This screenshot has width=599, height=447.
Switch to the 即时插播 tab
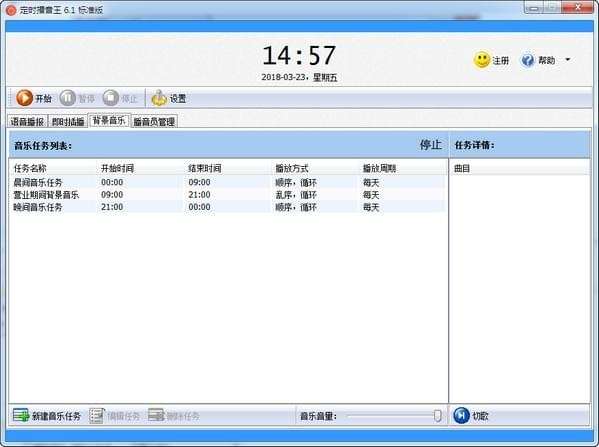[68, 121]
